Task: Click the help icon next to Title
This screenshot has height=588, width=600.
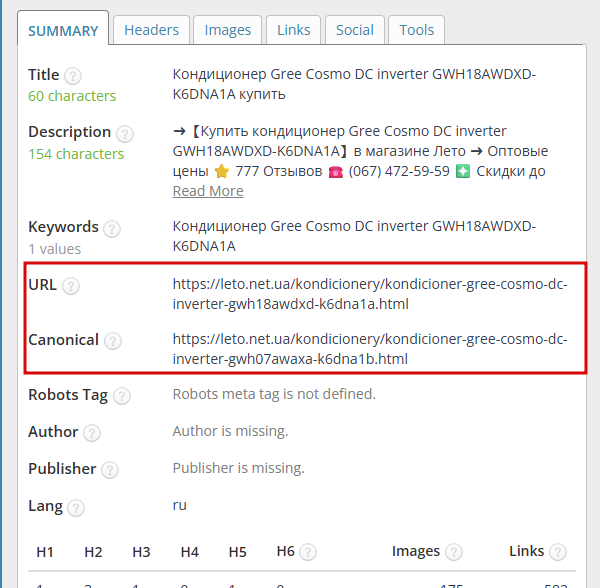Action: click(73, 76)
